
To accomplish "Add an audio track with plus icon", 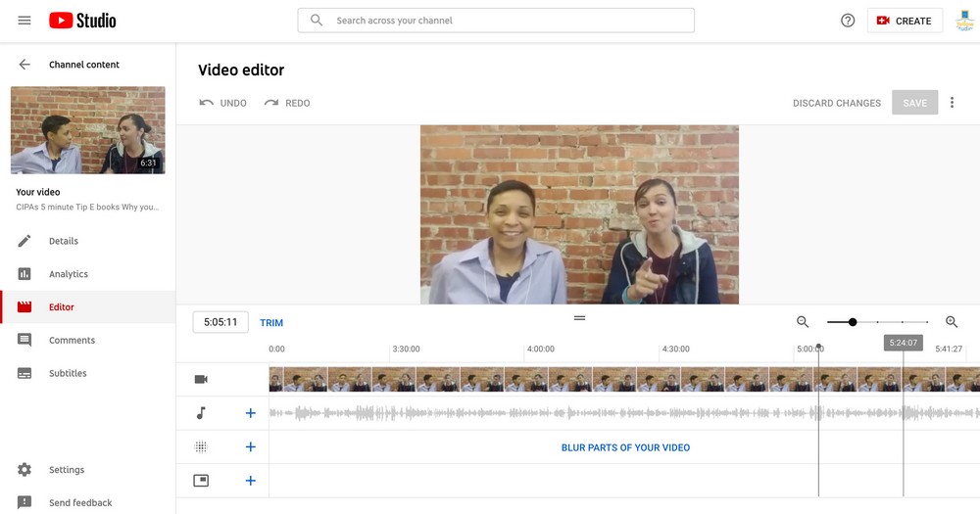I will click(x=250, y=413).
